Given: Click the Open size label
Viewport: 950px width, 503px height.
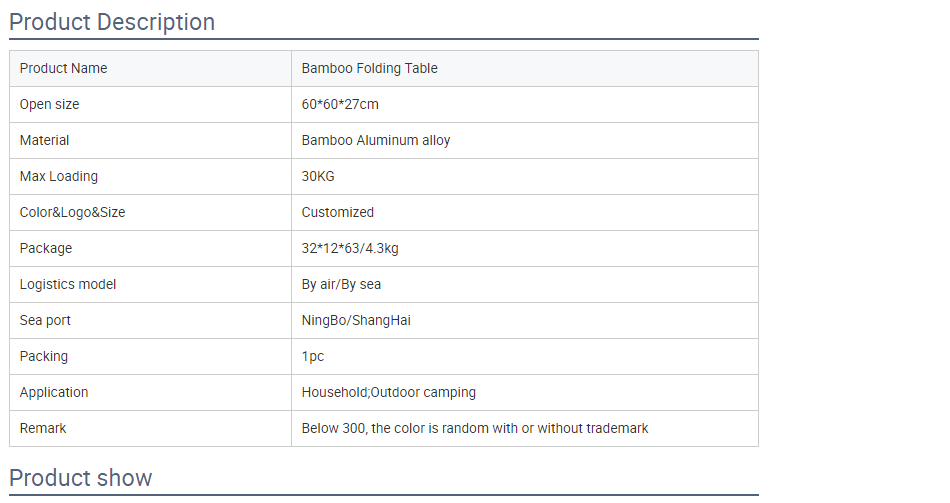Looking at the screenshot, I should click(50, 104).
